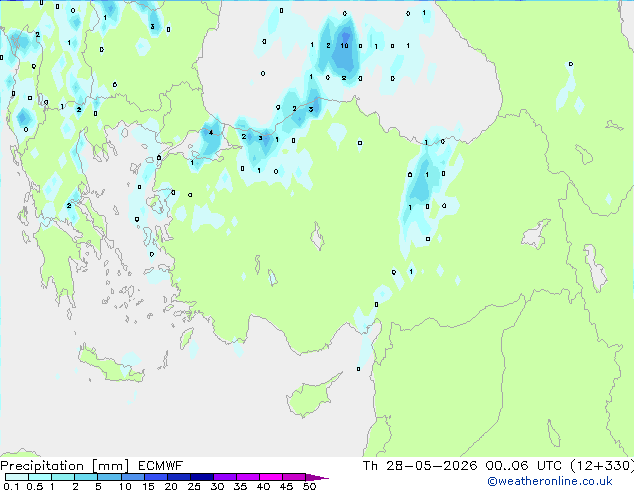Viewport: 634px width, 490px height.
Task: Click the '50' legend scale label
Action: click(x=309, y=486)
